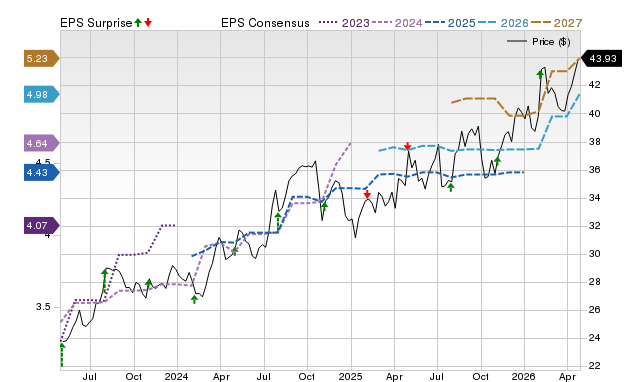Click the 4.98 light blue value tag
The image size is (640, 382).
pos(42,94)
